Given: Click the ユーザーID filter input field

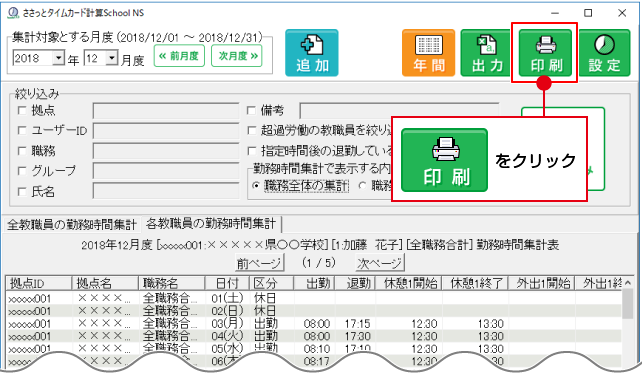Looking at the screenshot, I should pos(166,131).
